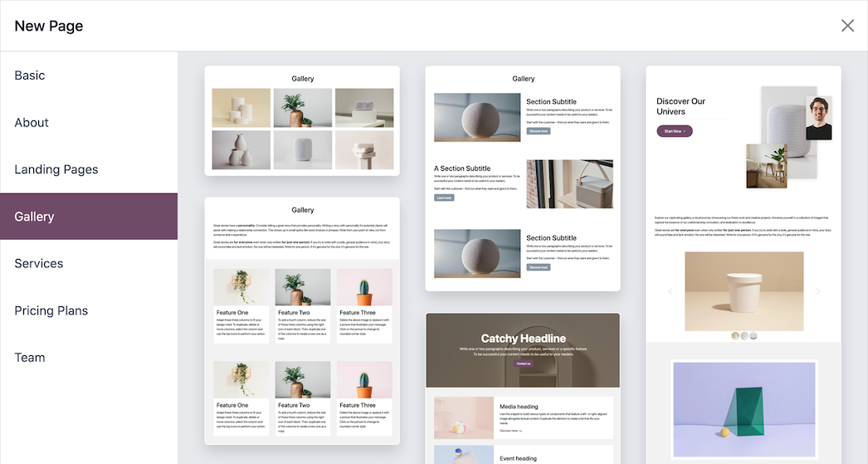Switch to the Team category
Screen dimensions: 868x464
pos(89,358)
